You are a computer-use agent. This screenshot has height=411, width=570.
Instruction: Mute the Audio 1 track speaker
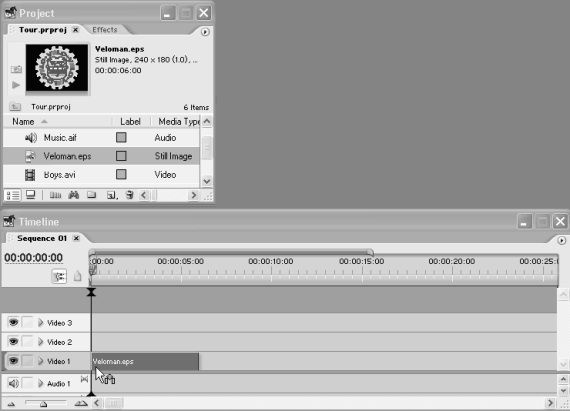point(13,383)
